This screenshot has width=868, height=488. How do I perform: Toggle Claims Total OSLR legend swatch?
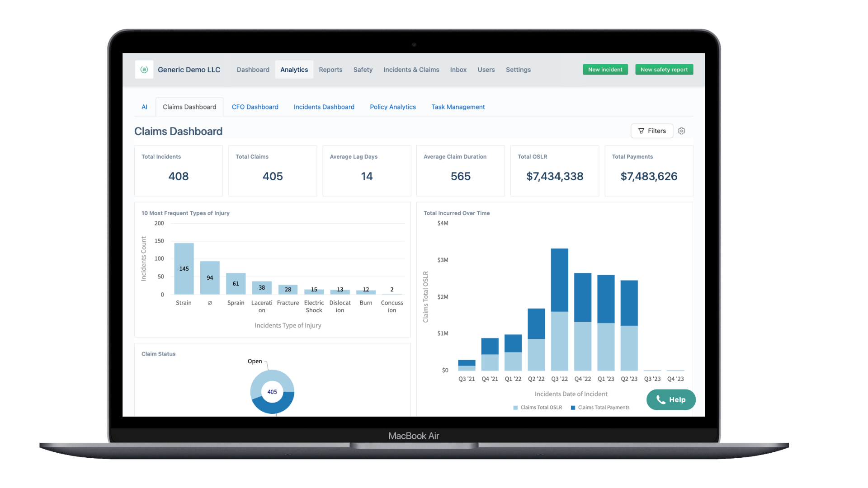(515, 408)
